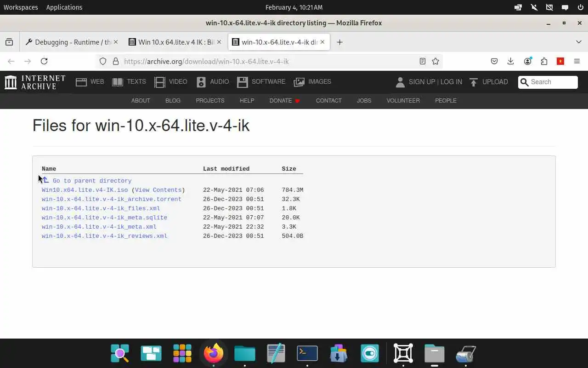This screenshot has width=588, height=368.
Task: Open the CONTACT link
Action: (x=328, y=100)
